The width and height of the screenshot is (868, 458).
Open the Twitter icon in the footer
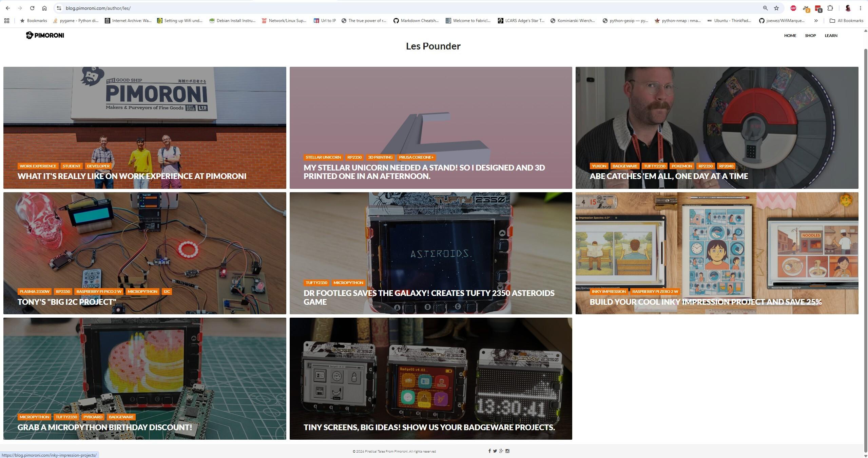click(x=495, y=451)
